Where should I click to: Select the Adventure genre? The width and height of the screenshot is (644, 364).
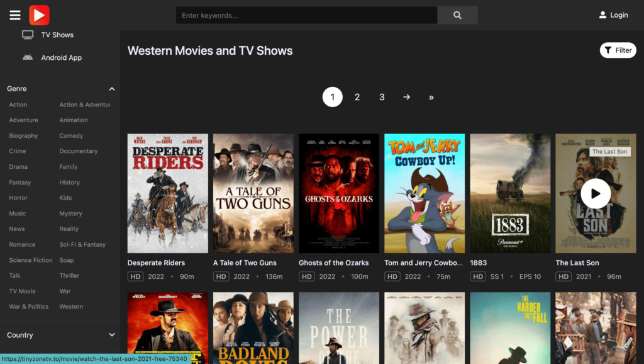click(x=23, y=120)
